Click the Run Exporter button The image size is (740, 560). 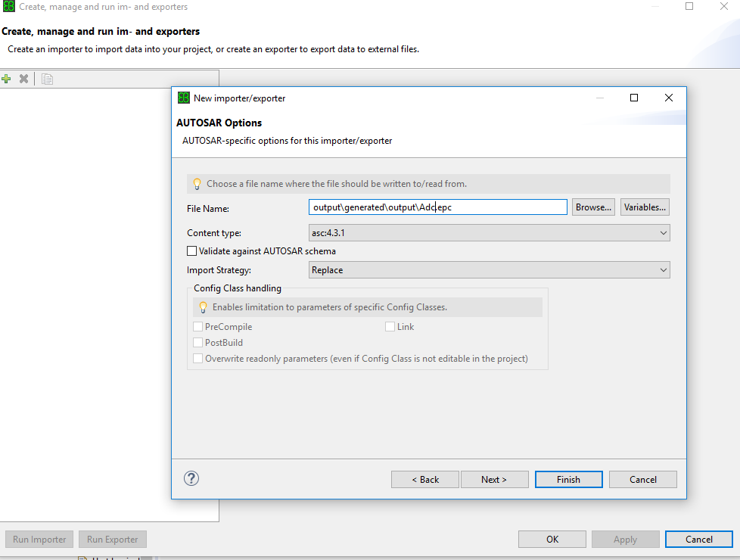112,540
